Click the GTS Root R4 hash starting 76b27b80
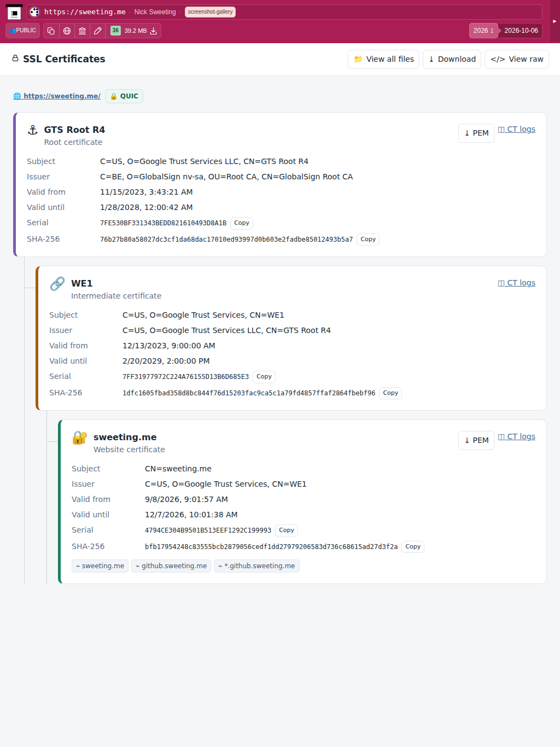The image size is (560, 747). coord(226,240)
